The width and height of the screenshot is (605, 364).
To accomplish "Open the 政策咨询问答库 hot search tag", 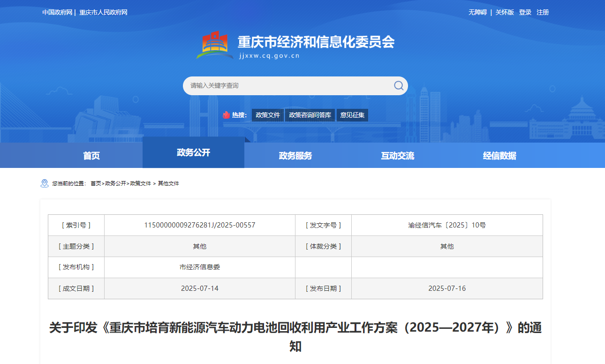I will pos(310,115).
